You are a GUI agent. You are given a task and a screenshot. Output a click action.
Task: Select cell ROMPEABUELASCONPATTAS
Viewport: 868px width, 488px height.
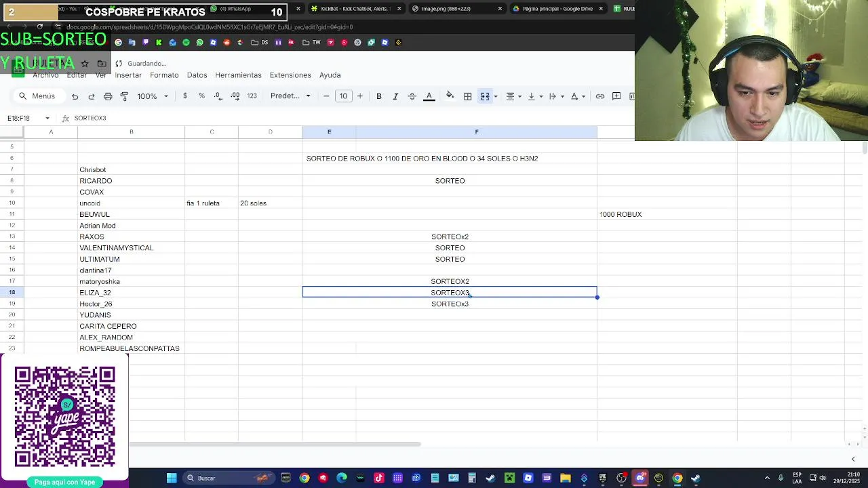131,348
